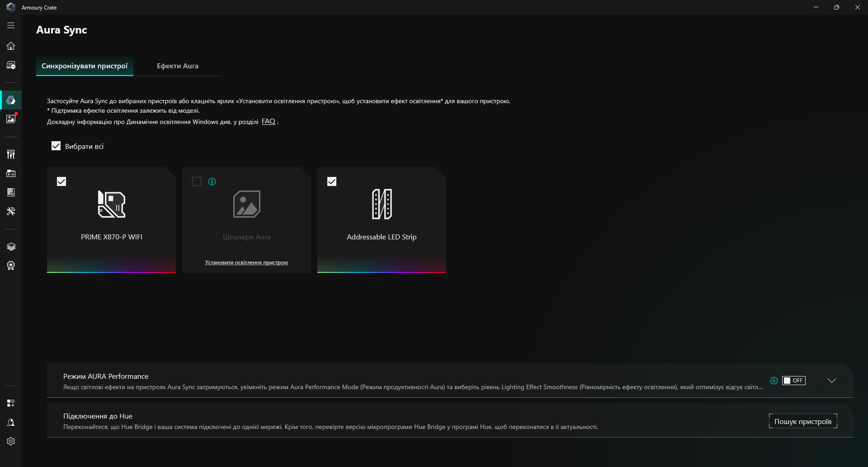Click the Armoury Crate logo in title bar
This screenshot has width=868, height=467.
(11, 7)
